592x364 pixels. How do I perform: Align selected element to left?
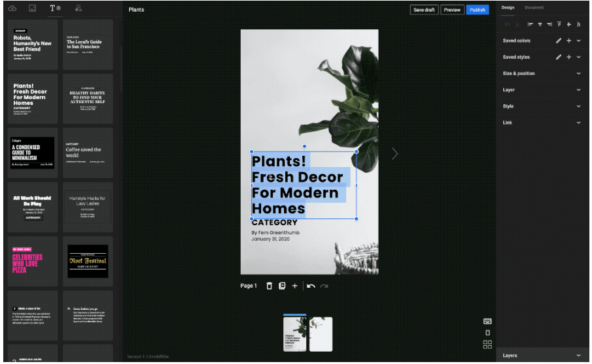(x=530, y=24)
